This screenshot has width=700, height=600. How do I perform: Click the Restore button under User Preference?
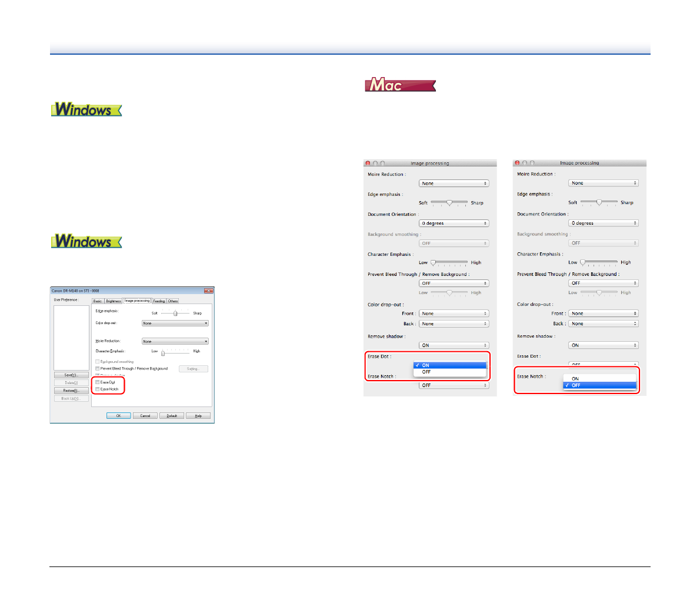[71, 391]
